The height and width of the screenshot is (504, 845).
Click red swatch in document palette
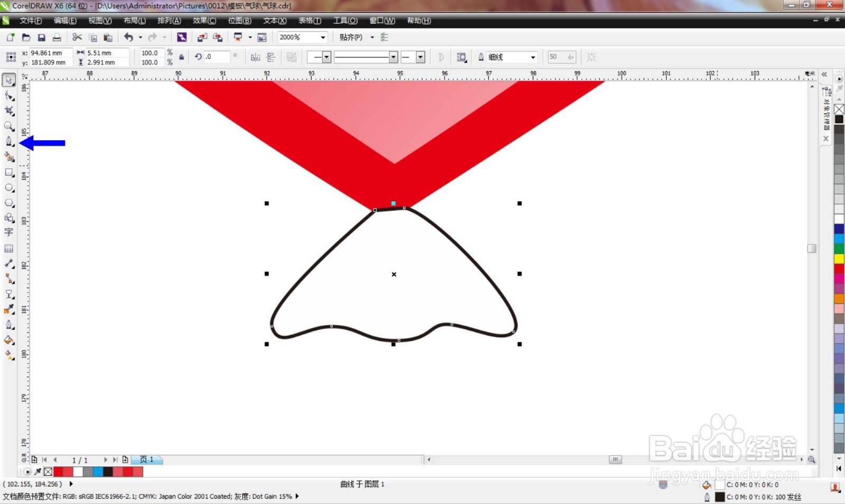tap(58, 472)
